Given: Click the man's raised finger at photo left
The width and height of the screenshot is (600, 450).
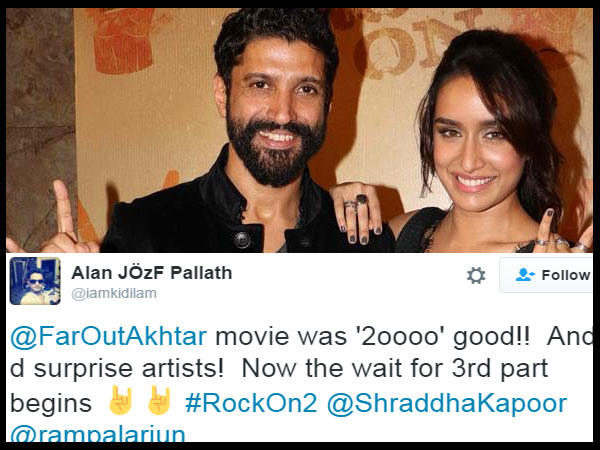Looking at the screenshot, I should 62,207.
